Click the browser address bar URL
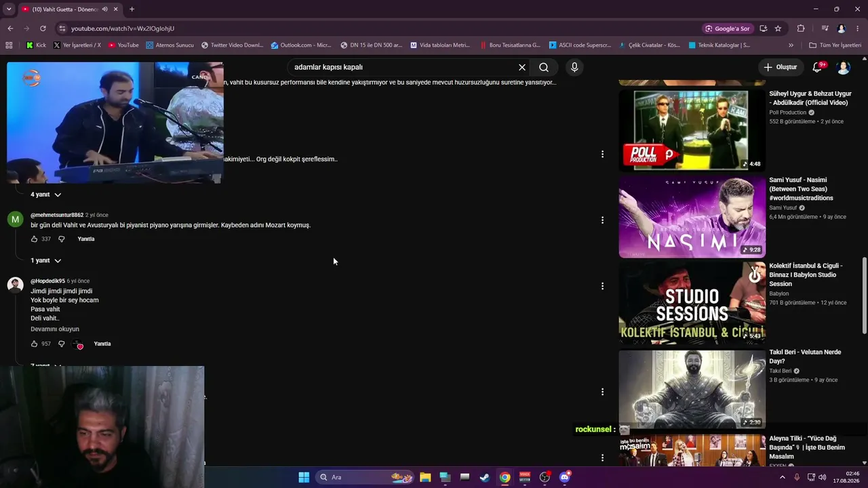The image size is (868, 488). 123,28
